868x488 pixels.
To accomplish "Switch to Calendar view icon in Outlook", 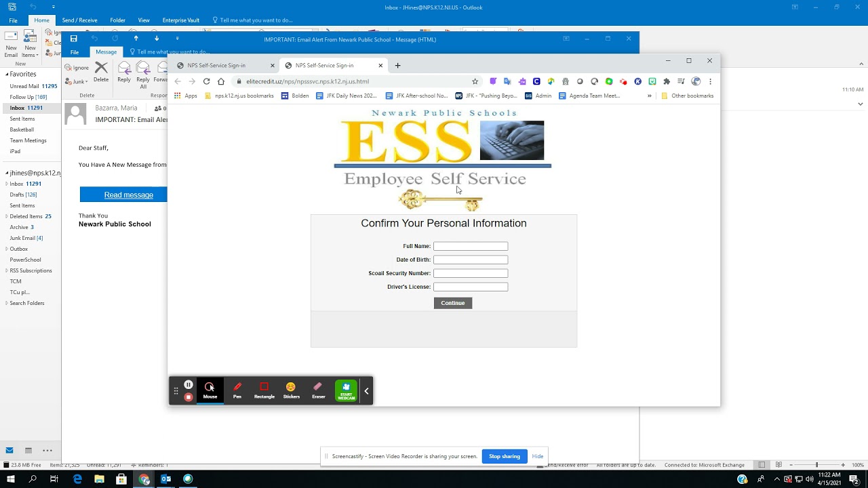I will [x=28, y=450].
